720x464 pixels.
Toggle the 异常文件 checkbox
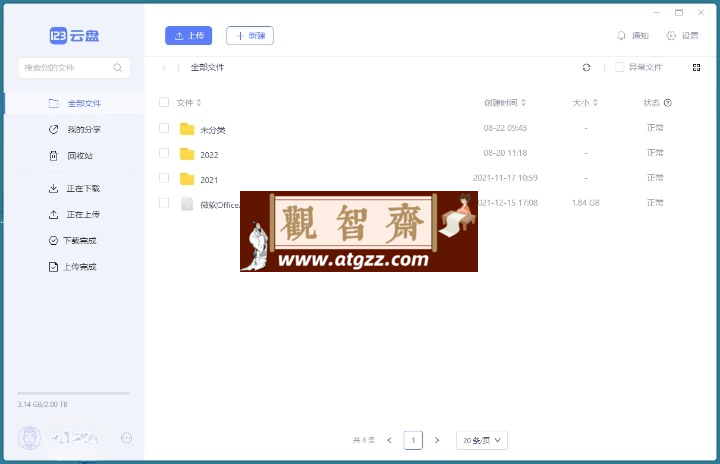(619, 68)
